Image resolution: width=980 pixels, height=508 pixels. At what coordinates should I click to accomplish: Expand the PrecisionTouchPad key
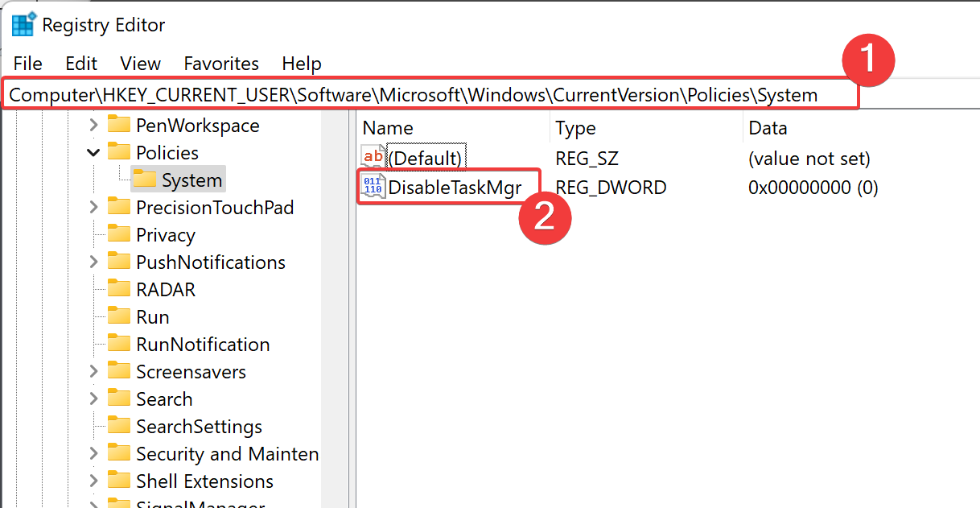94,207
